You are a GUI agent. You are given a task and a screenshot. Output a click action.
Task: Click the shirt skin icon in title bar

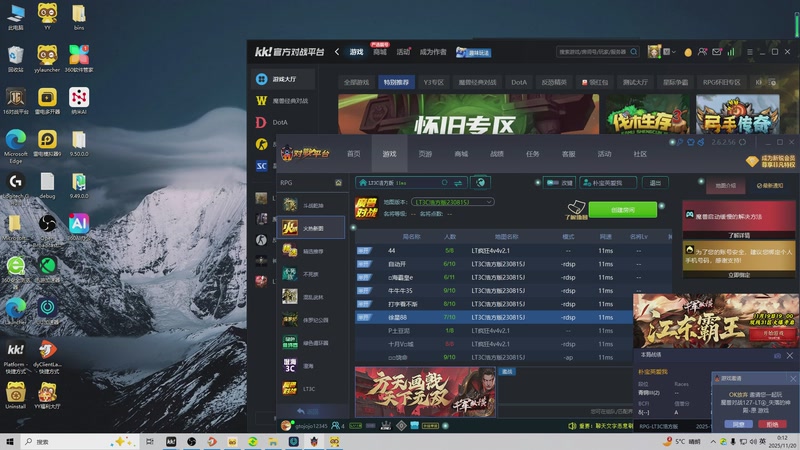click(x=691, y=142)
